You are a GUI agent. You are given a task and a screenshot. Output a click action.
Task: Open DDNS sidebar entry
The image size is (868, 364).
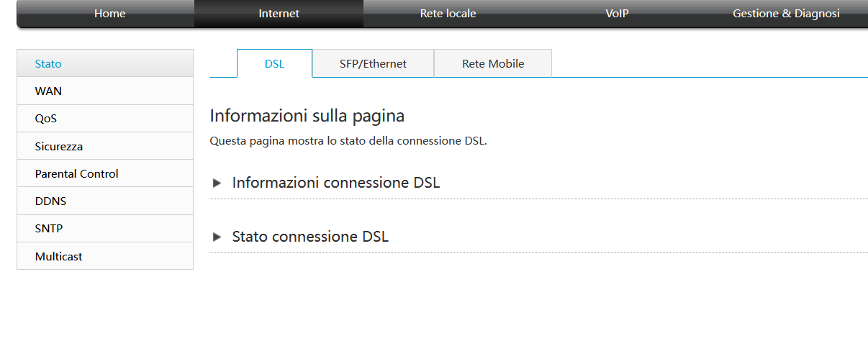click(105, 201)
